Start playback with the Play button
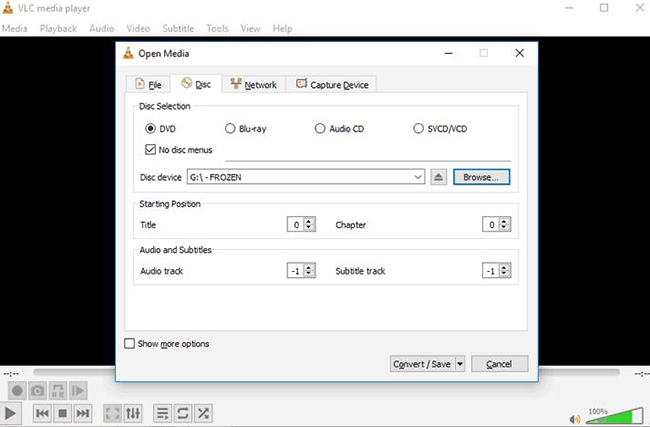The height and width of the screenshot is (427, 650). (10, 413)
